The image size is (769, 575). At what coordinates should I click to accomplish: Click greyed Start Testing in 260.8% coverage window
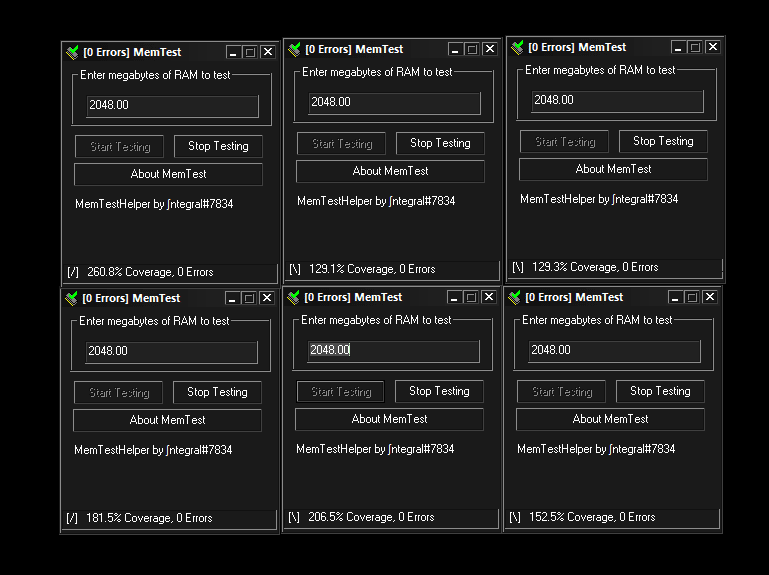coord(120,147)
